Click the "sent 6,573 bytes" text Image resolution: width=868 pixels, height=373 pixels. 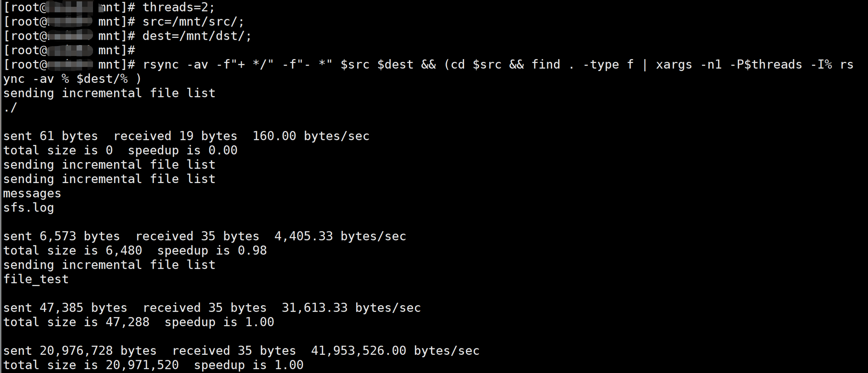pyautogui.click(x=61, y=236)
